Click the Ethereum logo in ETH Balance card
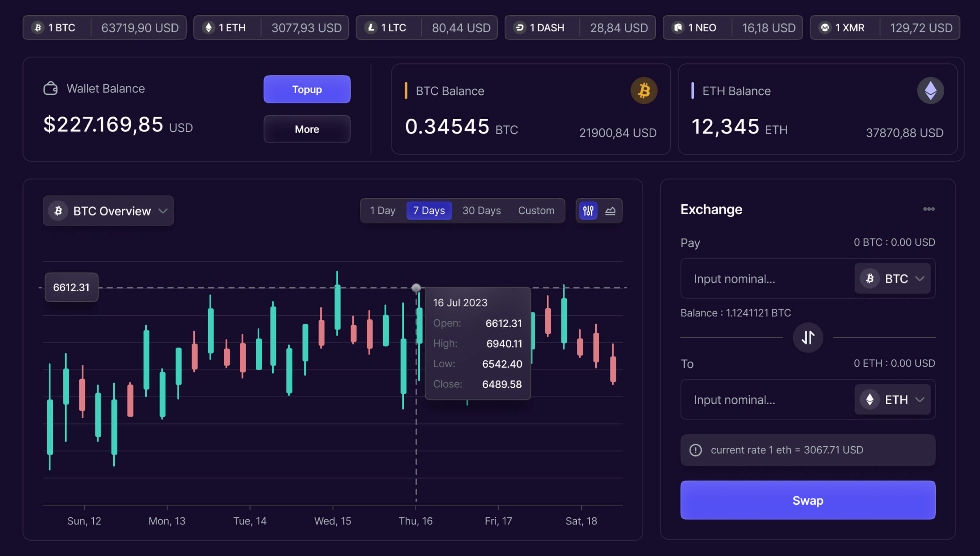 click(x=930, y=91)
